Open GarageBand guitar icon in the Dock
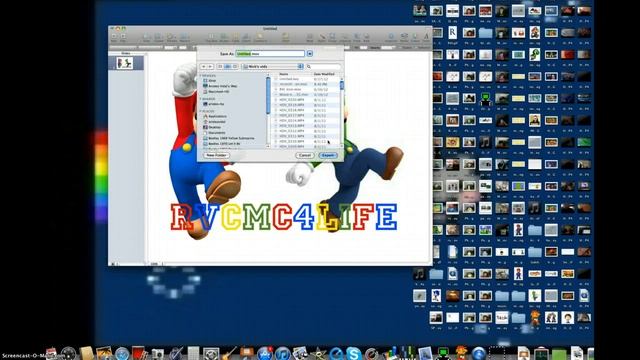This screenshot has width=640, height=360. click(229, 353)
